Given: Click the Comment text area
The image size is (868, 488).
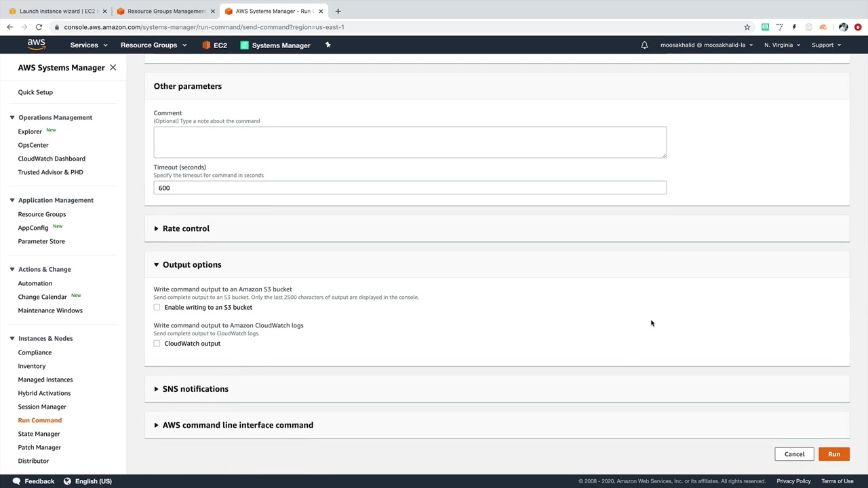Looking at the screenshot, I should click(410, 142).
